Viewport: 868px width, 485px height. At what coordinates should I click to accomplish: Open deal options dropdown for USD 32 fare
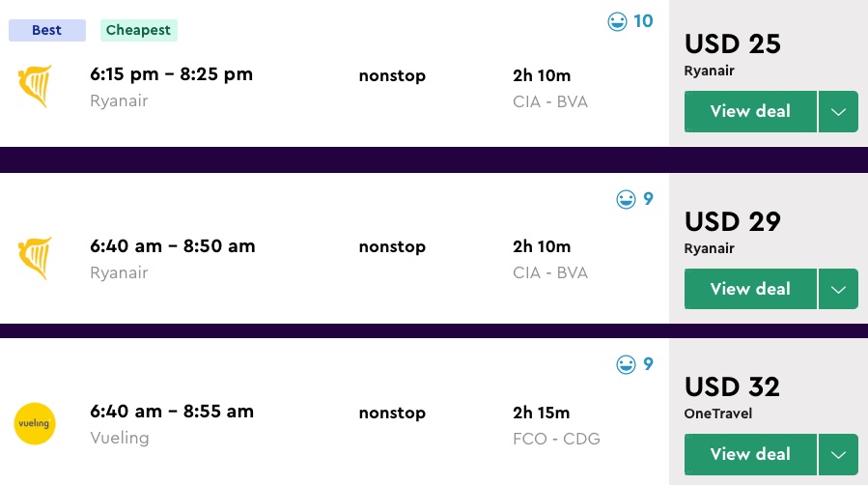tap(838, 454)
